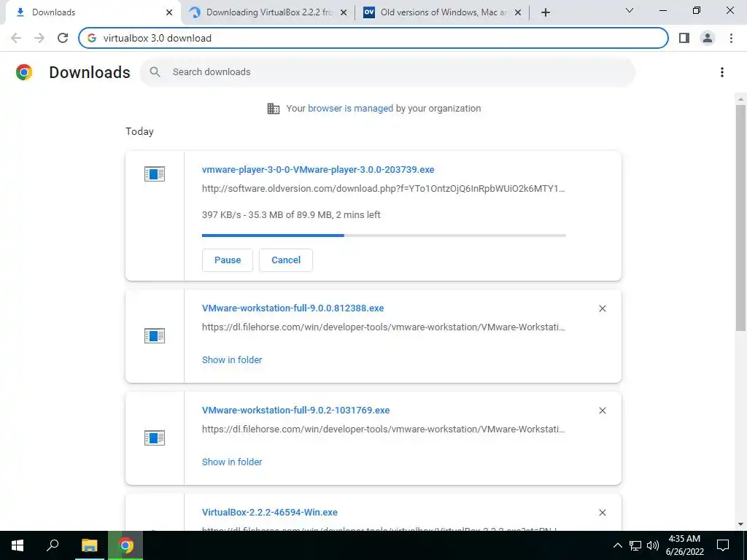Click the Google icon in the address bar

click(92, 38)
